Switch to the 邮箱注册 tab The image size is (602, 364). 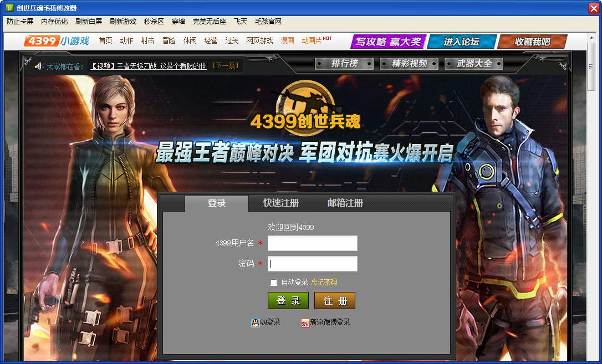(x=345, y=203)
